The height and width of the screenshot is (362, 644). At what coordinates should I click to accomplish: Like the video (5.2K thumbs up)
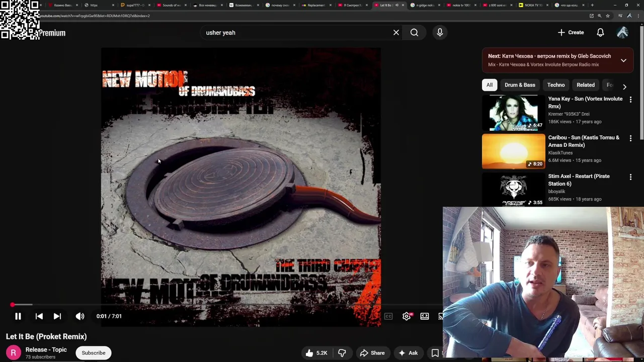pyautogui.click(x=316, y=353)
